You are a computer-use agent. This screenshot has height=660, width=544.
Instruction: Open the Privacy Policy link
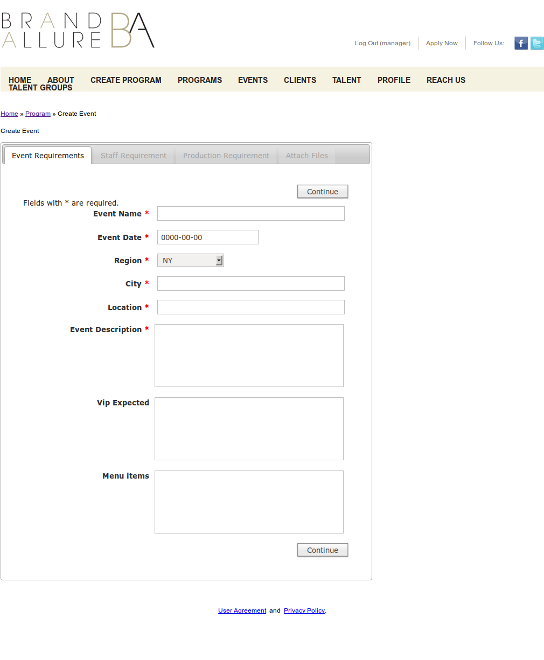pyautogui.click(x=304, y=610)
